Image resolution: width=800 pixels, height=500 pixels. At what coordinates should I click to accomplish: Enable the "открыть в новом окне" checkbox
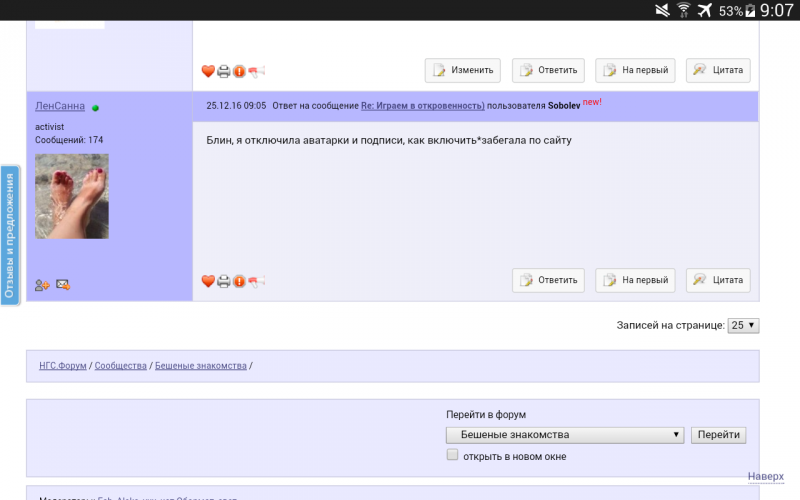pos(453,455)
